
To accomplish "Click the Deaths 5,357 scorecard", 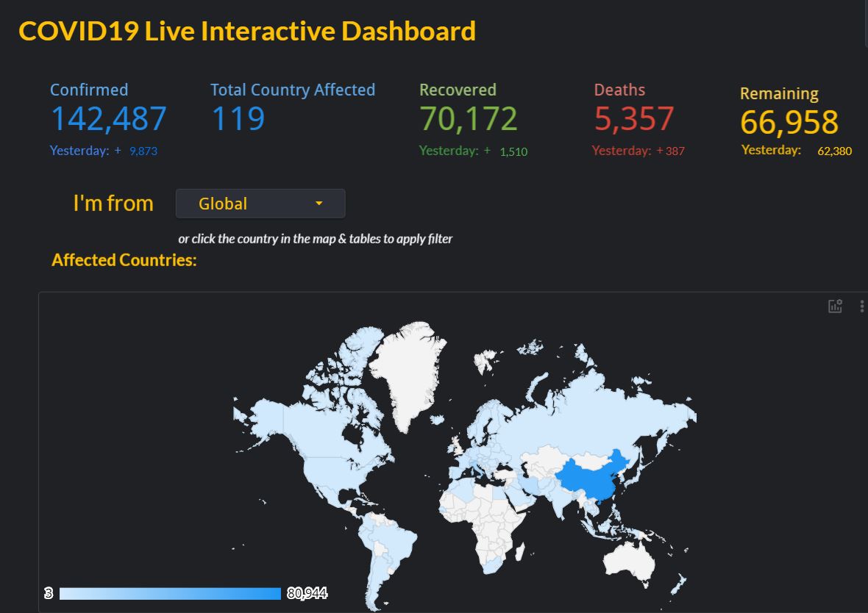I will pos(634,119).
